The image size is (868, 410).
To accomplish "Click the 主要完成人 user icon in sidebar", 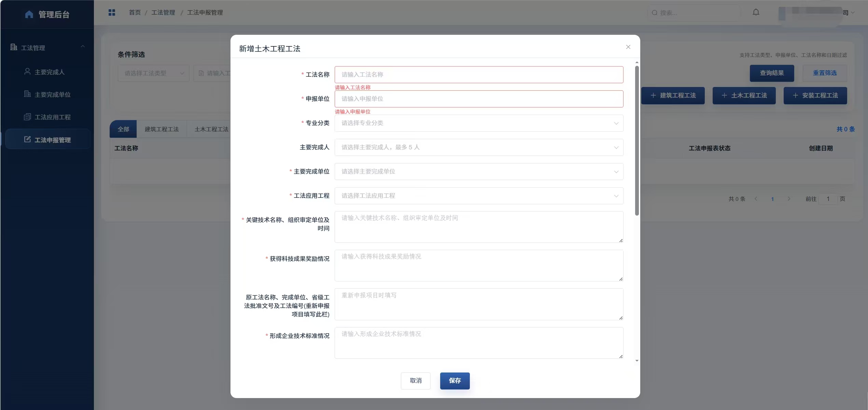I will click(x=27, y=72).
